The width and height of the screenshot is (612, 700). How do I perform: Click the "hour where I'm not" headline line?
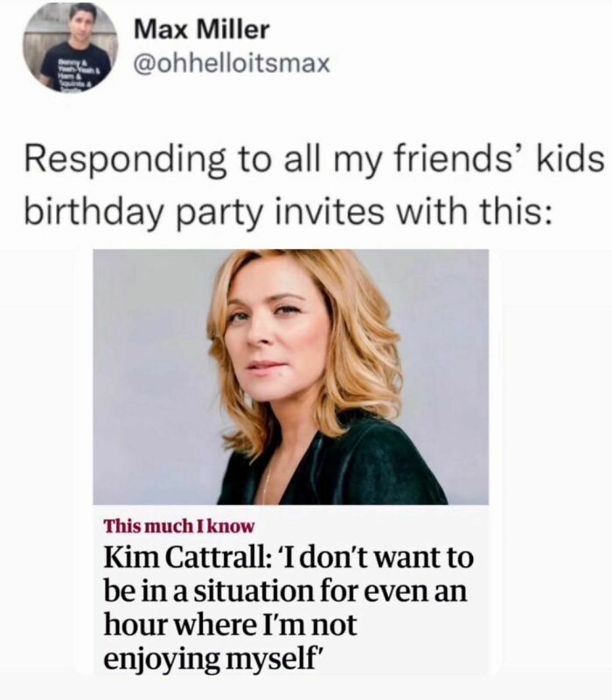click(230, 624)
